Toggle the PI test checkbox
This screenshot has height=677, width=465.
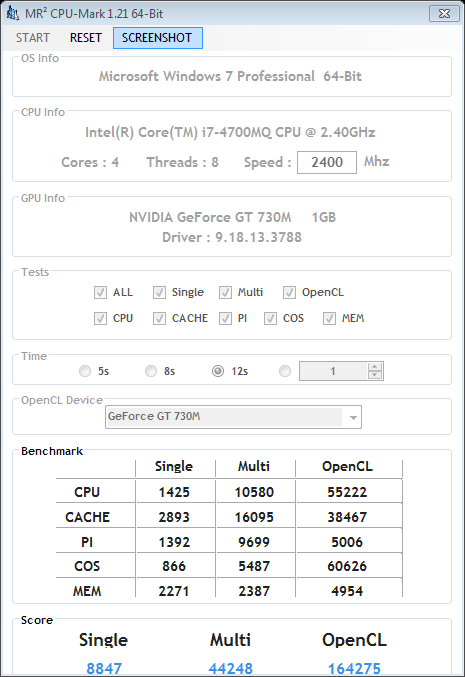[x=225, y=319]
